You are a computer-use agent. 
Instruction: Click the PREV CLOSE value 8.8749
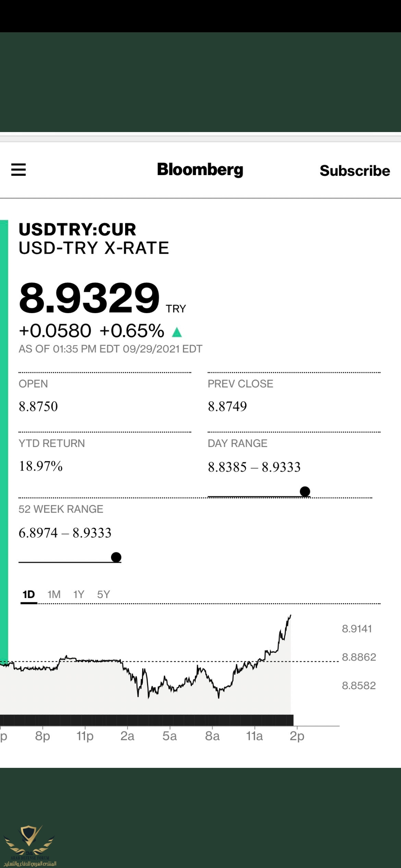227,406
